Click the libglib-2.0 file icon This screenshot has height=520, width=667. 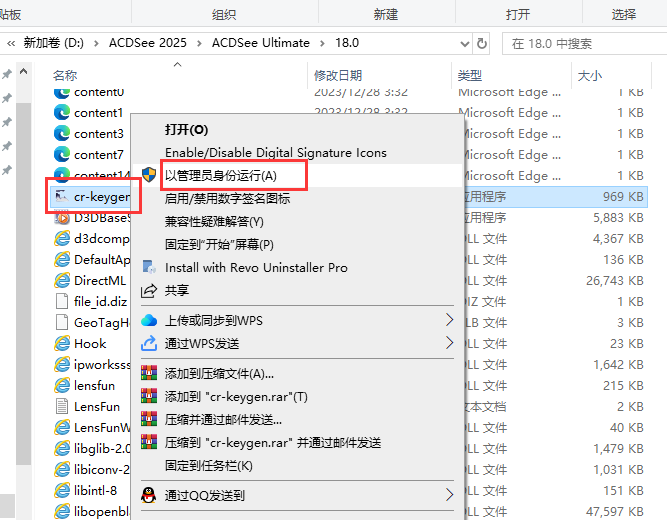click(x=62, y=449)
